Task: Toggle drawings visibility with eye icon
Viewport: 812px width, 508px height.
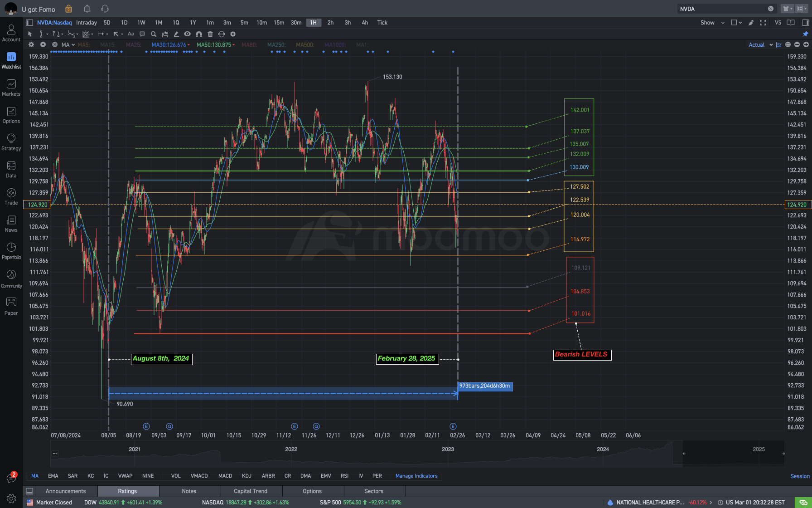Action: tap(187, 34)
